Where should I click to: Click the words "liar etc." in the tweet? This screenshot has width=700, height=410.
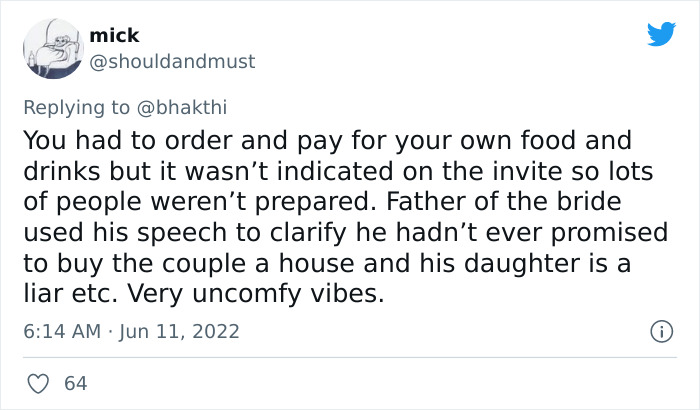coord(71,294)
